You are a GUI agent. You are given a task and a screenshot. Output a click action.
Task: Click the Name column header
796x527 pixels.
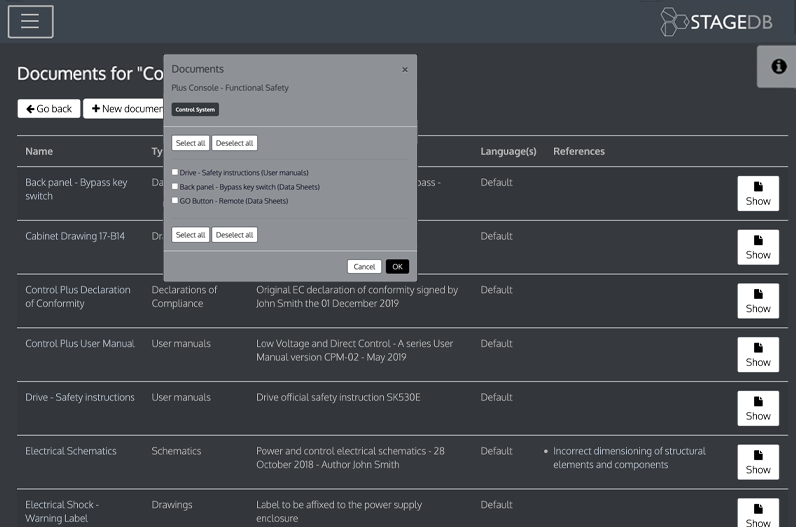39,151
